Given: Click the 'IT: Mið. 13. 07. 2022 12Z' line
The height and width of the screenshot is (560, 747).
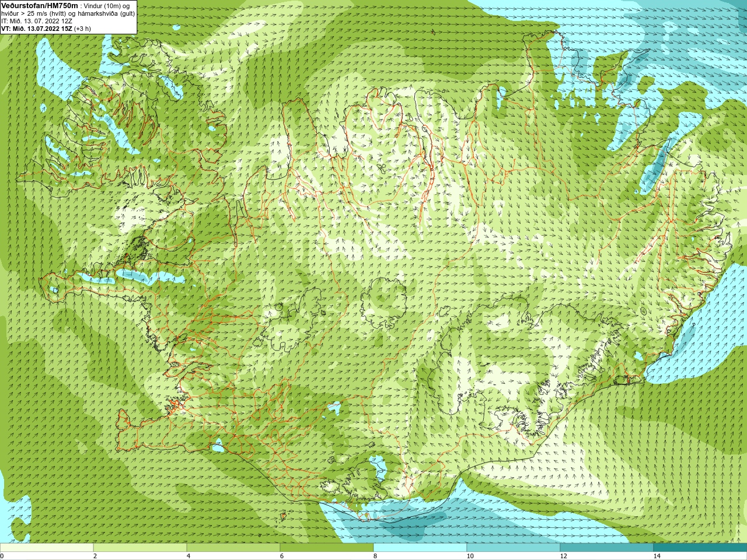Looking at the screenshot, I should pos(37,21).
